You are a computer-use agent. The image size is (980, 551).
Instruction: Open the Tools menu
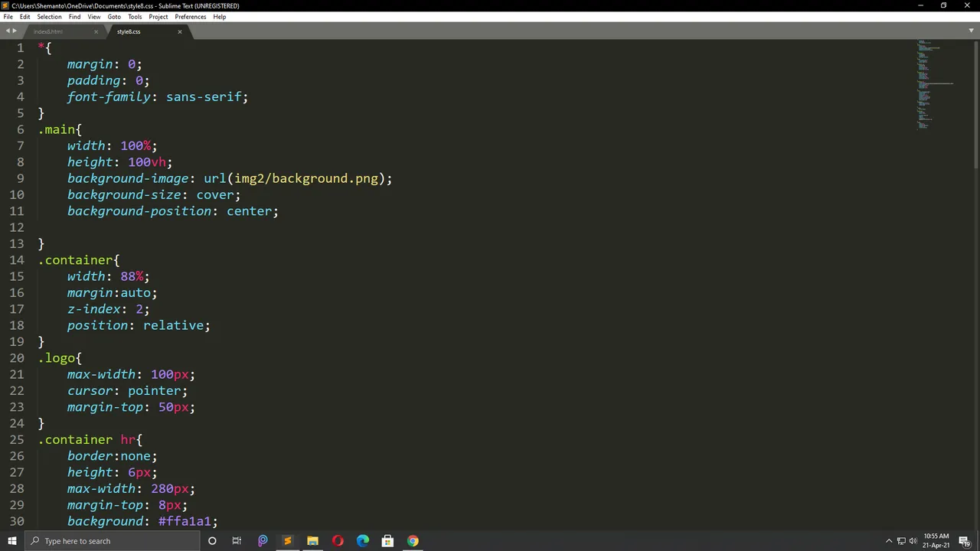pyautogui.click(x=135, y=17)
